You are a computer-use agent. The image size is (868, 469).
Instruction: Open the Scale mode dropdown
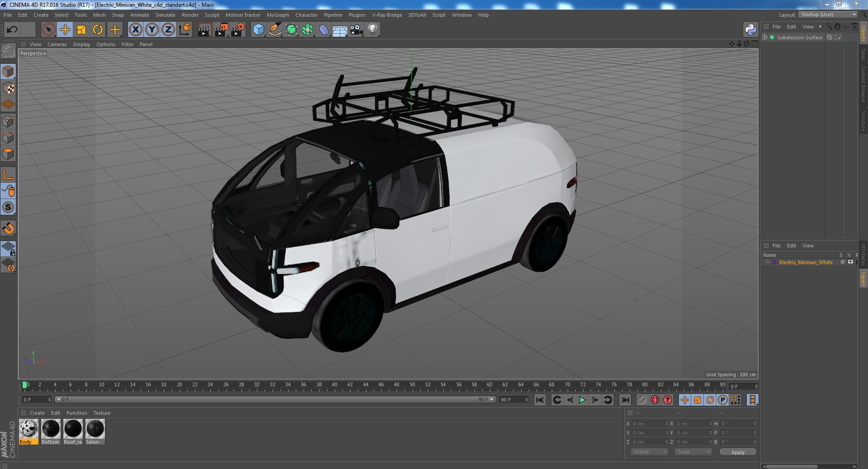[693, 452]
